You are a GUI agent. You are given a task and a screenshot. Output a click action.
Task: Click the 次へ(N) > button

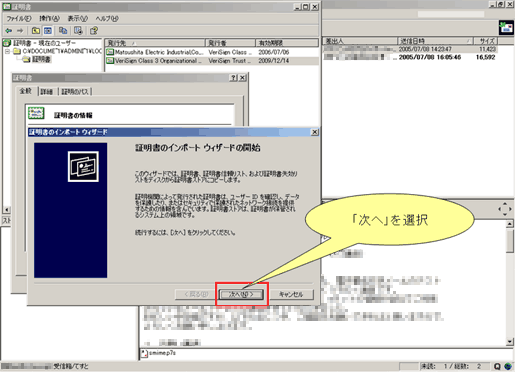(x=241, y=294)
